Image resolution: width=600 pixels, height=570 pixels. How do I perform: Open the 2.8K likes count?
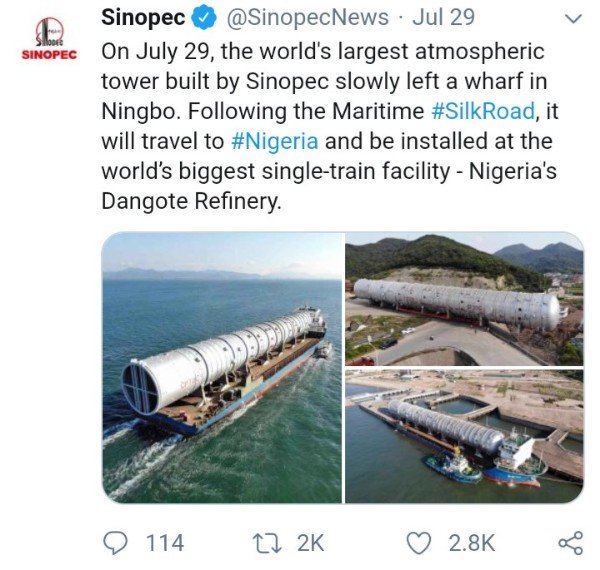pos(472,543)
